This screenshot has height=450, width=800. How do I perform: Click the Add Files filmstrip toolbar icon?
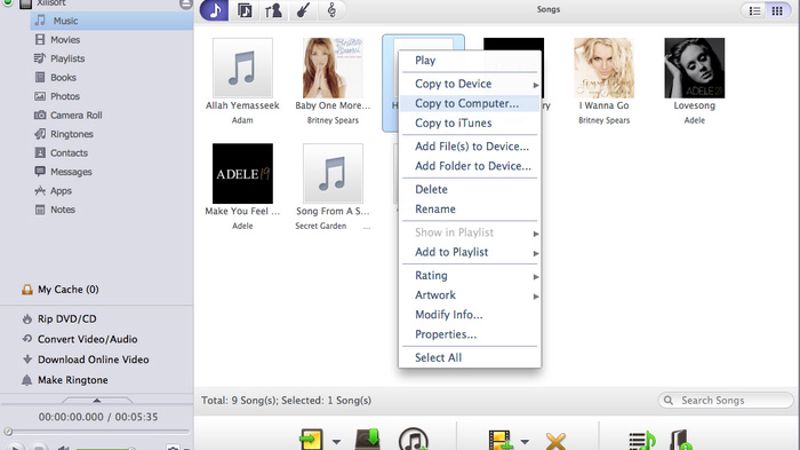tap(500, 440)
